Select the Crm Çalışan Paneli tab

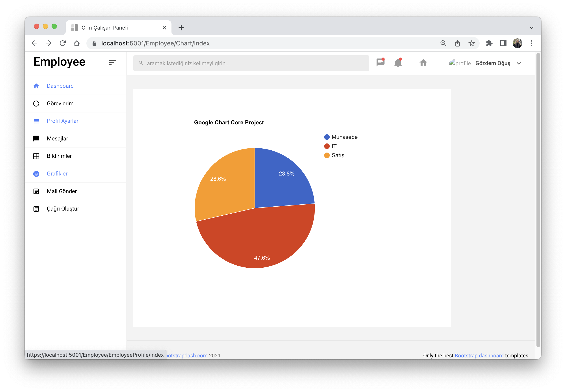(x=118, y=28)
